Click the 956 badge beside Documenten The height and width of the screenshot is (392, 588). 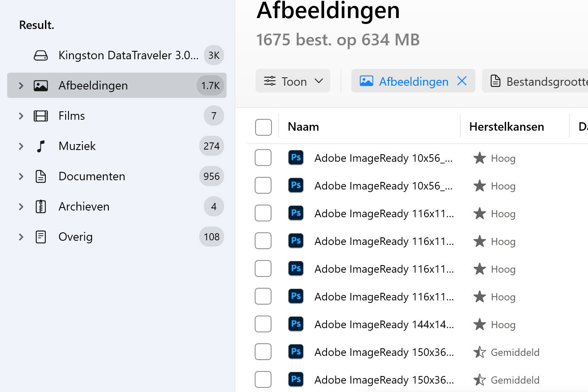click(211, 176)
